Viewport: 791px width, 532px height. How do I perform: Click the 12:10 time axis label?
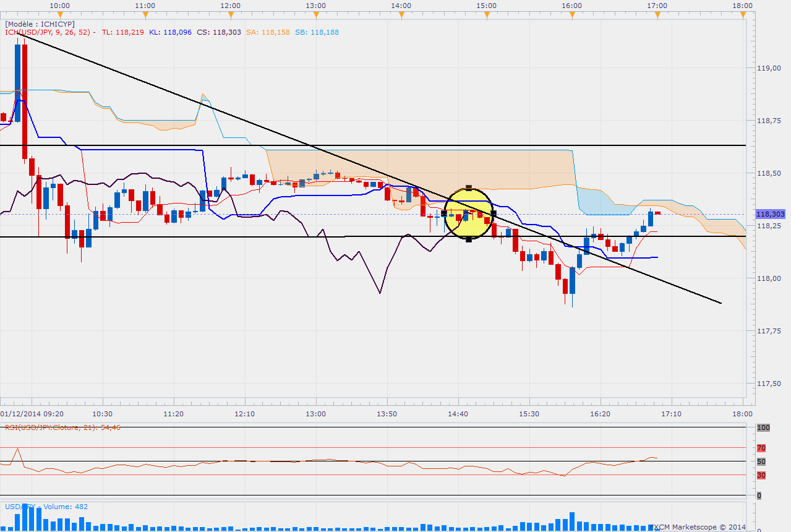click(x=245, y=413)
